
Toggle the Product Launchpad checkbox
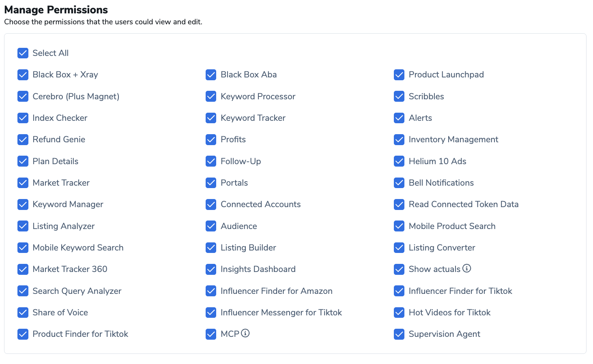coord(399,75)
